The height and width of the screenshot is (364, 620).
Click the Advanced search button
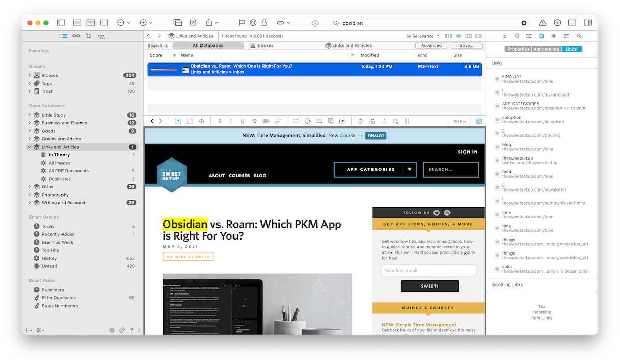coord(431,45)
